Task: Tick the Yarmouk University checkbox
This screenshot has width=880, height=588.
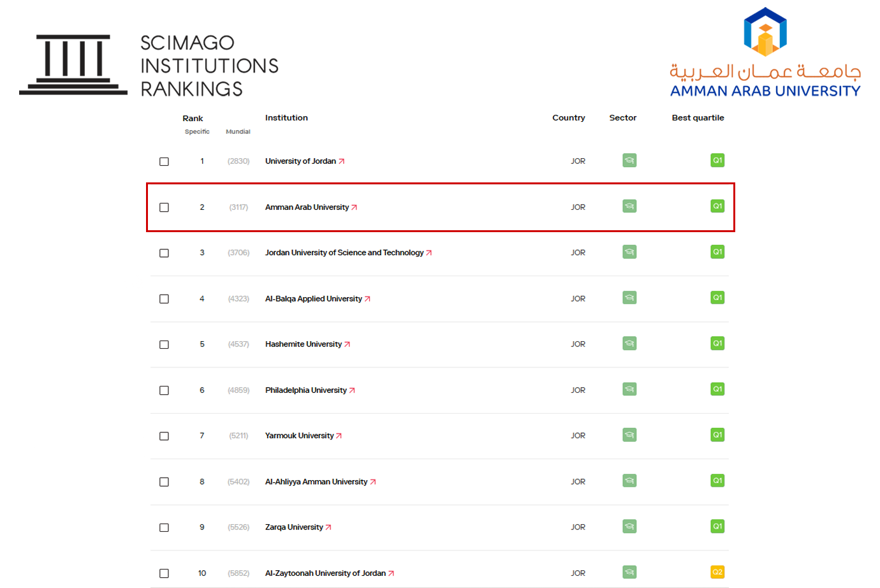Action: coord(164,436)
